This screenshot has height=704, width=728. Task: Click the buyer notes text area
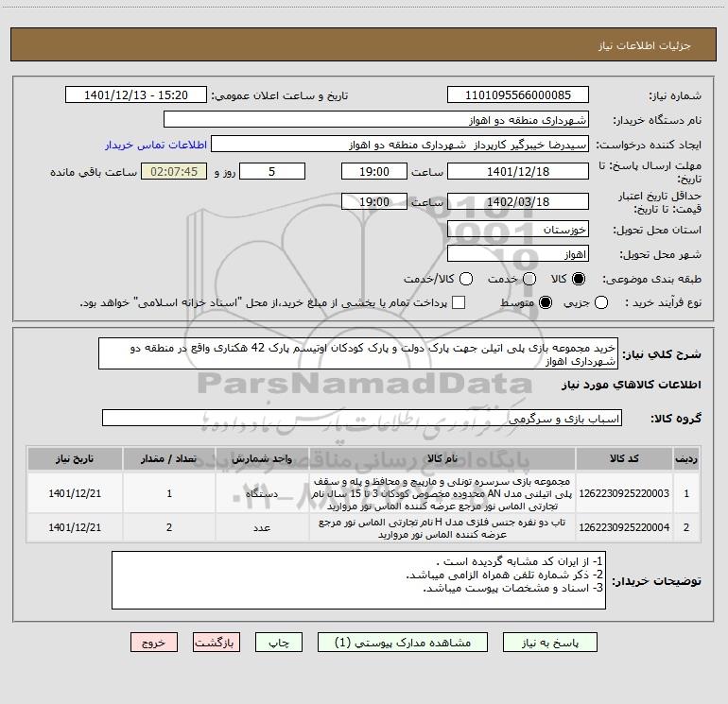tap(358, 580)
